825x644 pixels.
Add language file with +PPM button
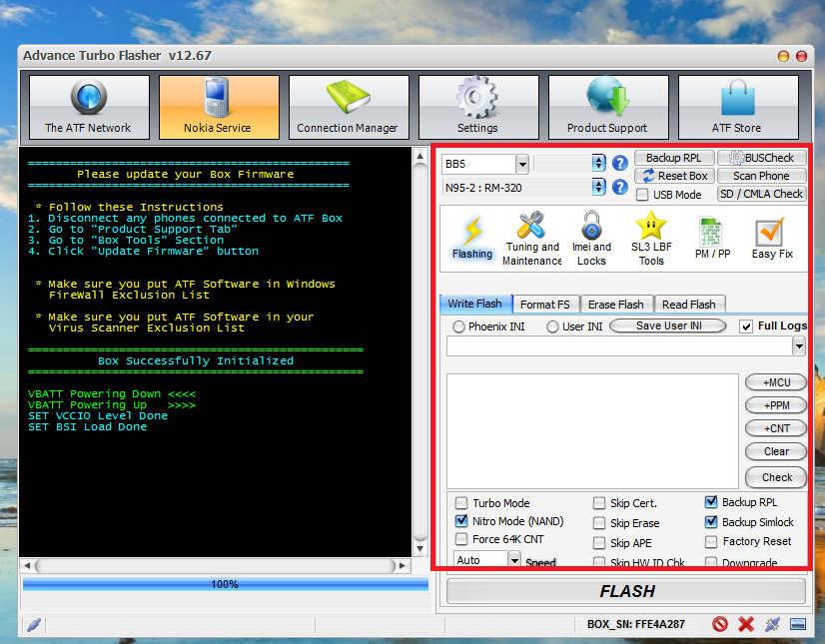777,405
